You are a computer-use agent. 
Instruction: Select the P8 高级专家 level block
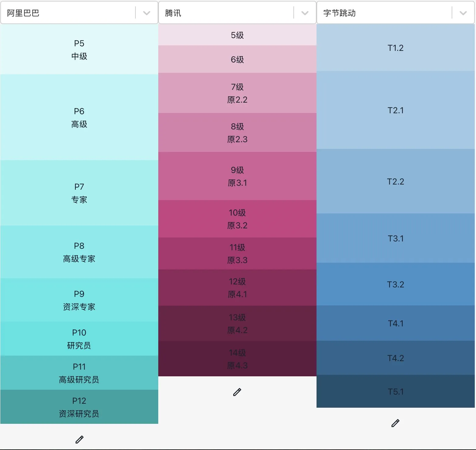click(79, 252)
